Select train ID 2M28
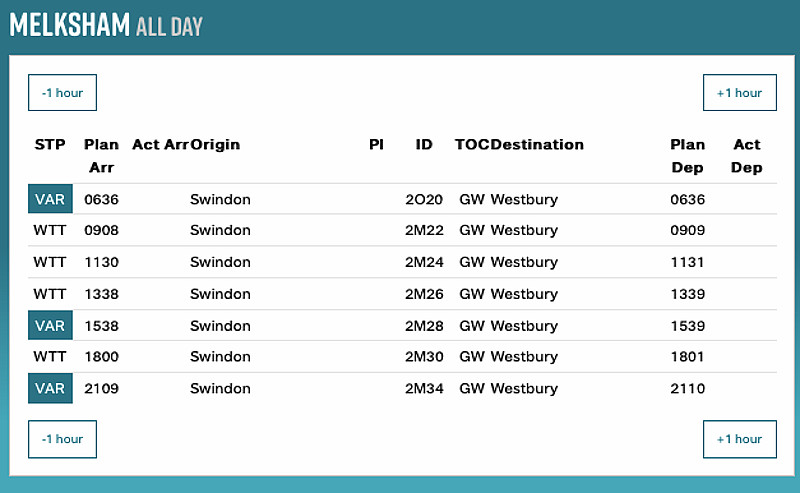Image resolution: width=800 pixels, height=493 pixels. pyautogui.click(x=424, y=326)
